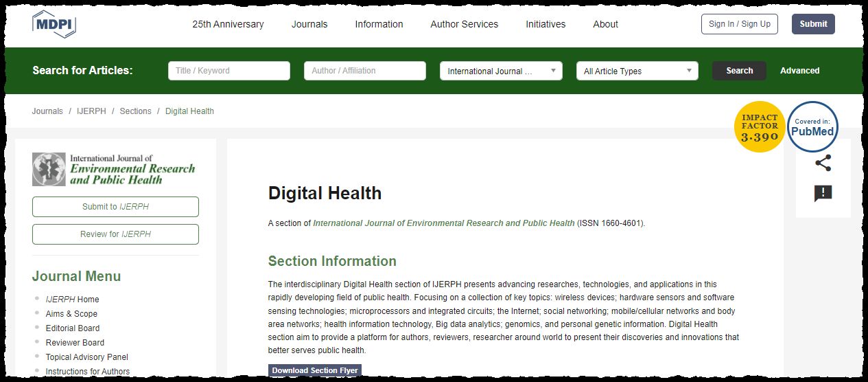Click Submit to IJERPH button
The image size is (868, 382).
tap(115, 207)
